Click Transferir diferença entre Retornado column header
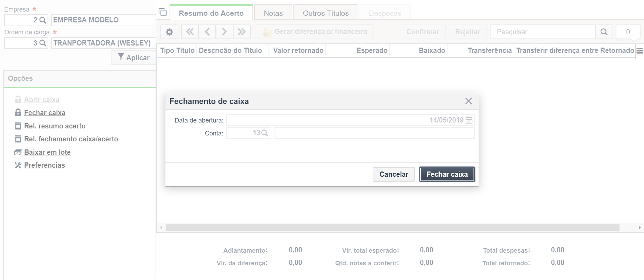Image resolution: width=644 pixels, height=280 pixels. (575, 50)
